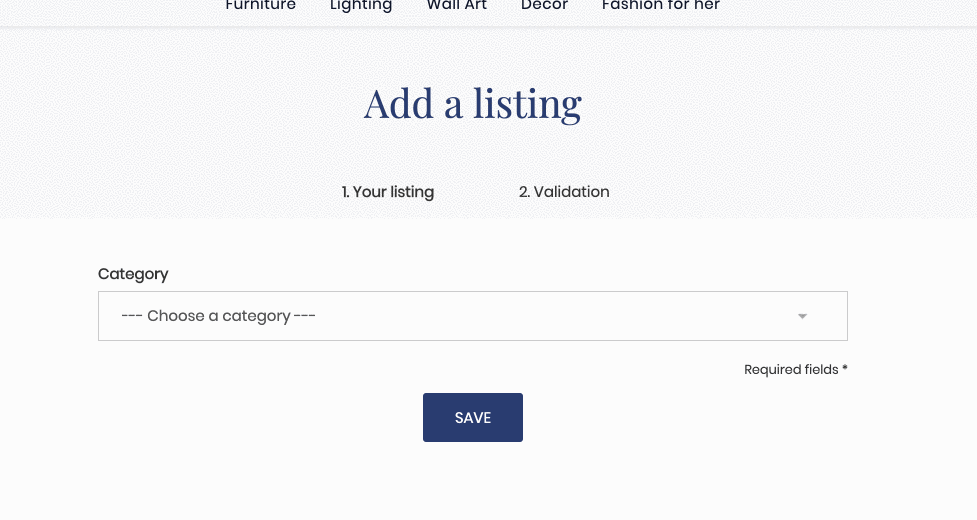
Task: Click the asterisk after 'Required fields'
Action: click(845, 368)
